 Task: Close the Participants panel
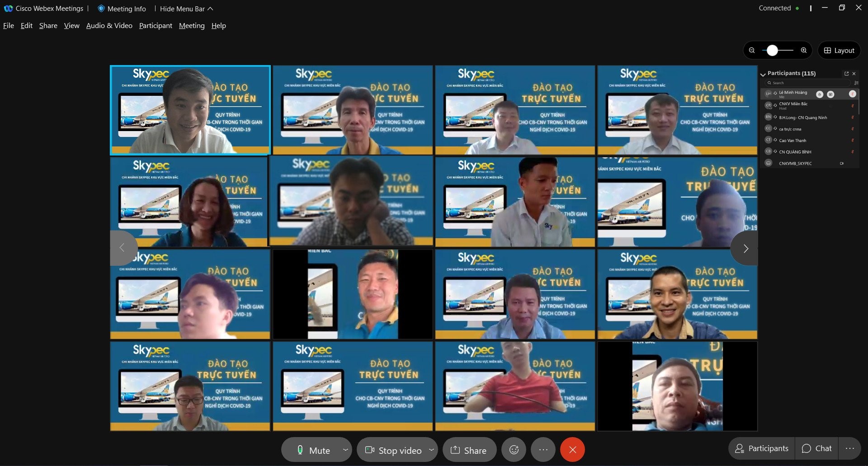(854, 74)
